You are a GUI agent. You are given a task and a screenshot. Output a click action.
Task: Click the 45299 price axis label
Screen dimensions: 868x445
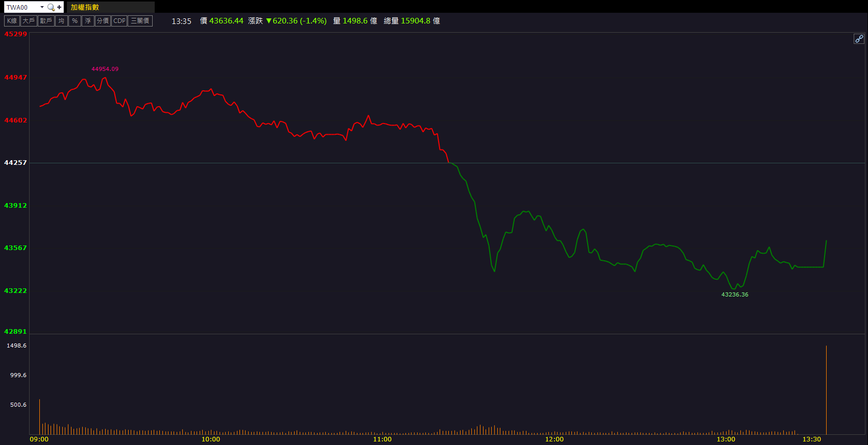coord(15,34)
